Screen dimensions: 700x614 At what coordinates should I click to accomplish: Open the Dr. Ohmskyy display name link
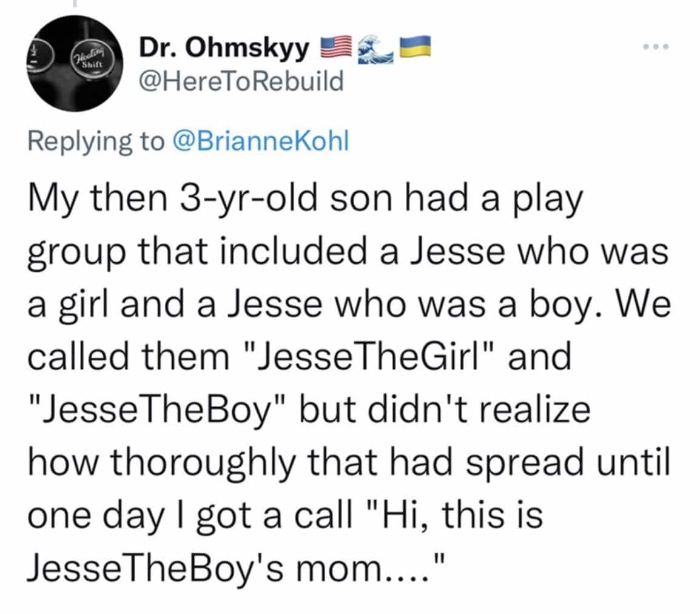tap(223, 46)
